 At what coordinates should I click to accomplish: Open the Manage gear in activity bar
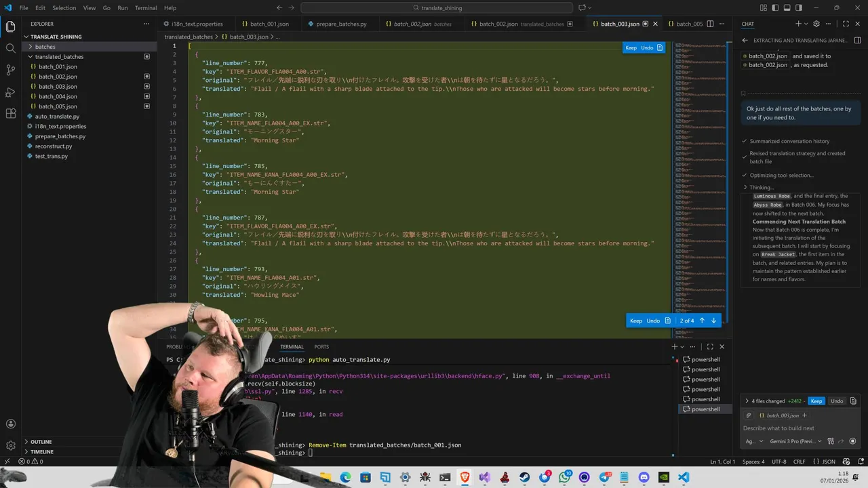(10, 445)
